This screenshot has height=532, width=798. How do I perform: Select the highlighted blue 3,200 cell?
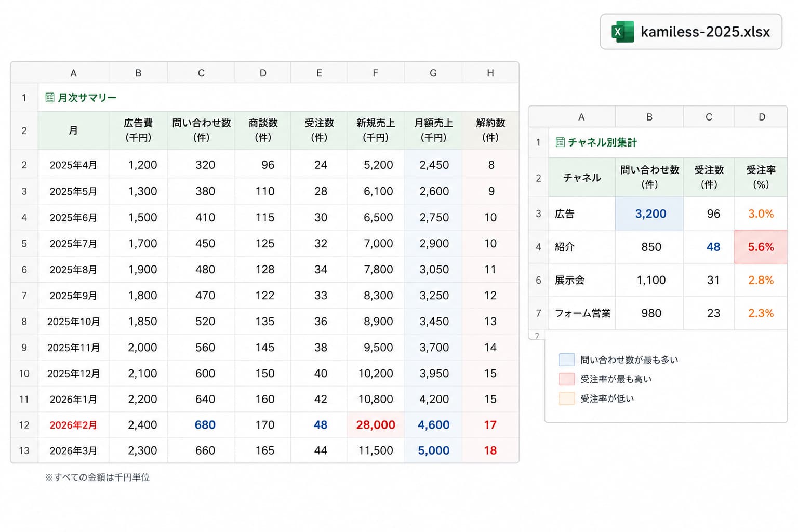pos(649,214)
